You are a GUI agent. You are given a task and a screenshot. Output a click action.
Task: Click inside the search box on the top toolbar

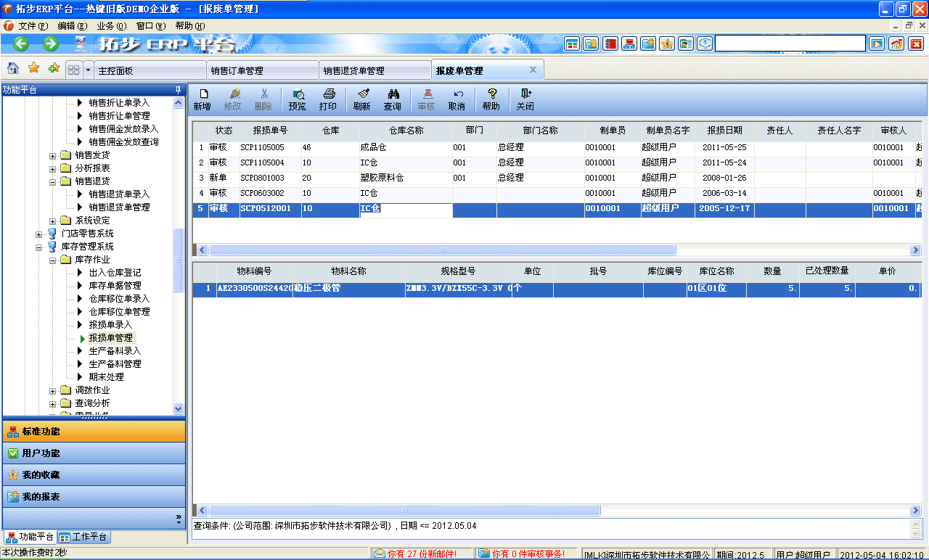pyautogui.click(x=790, y=43)
